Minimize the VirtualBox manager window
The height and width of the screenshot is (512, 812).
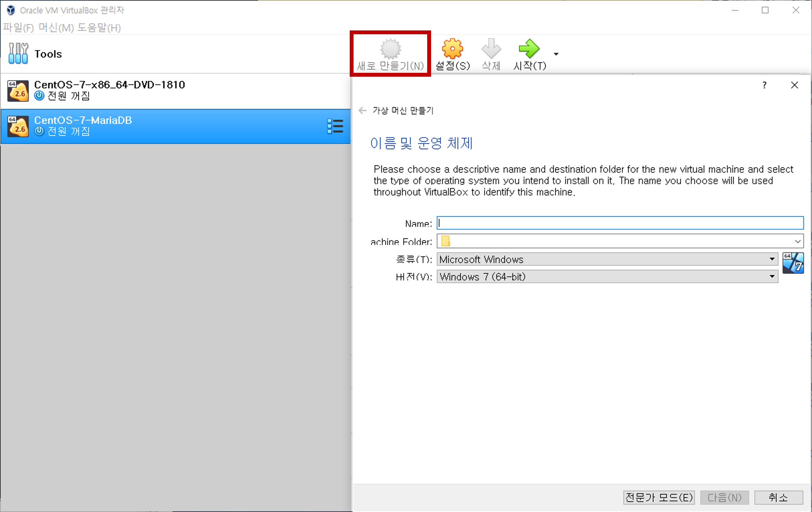[x=735, y=10]
